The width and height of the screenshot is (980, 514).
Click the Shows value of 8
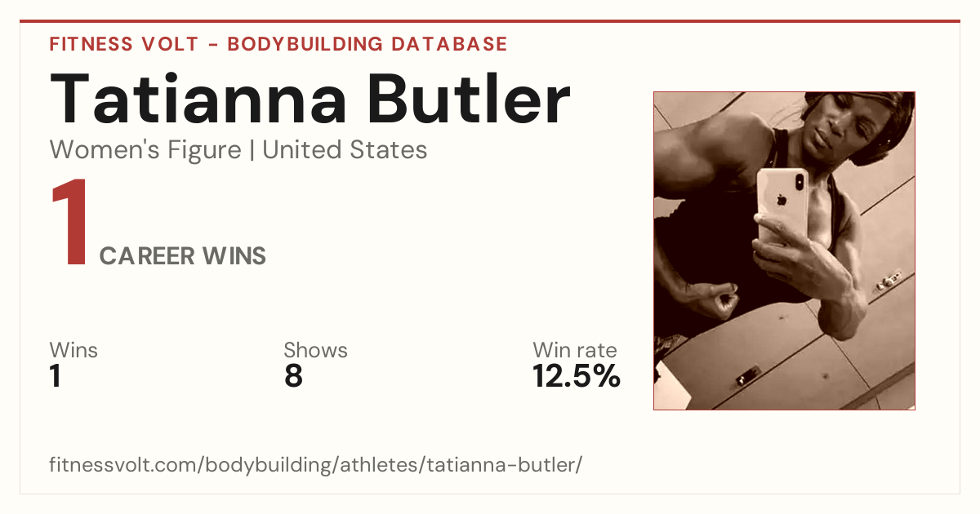click(x=293, y=376)
